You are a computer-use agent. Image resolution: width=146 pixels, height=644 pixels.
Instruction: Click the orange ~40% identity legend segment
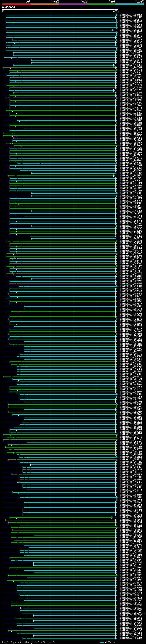pos(45,4)
